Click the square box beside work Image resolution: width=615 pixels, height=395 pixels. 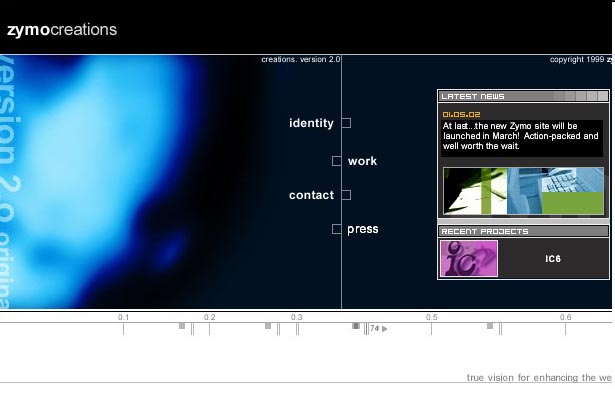click(x=337, y=161)
